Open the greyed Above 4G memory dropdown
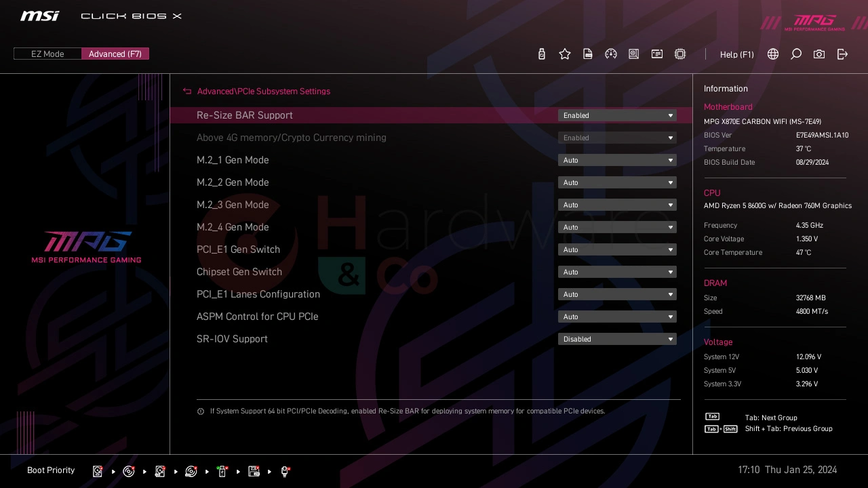Image resolution: width=868 pixels, height=488 pixels. (617, 138)
